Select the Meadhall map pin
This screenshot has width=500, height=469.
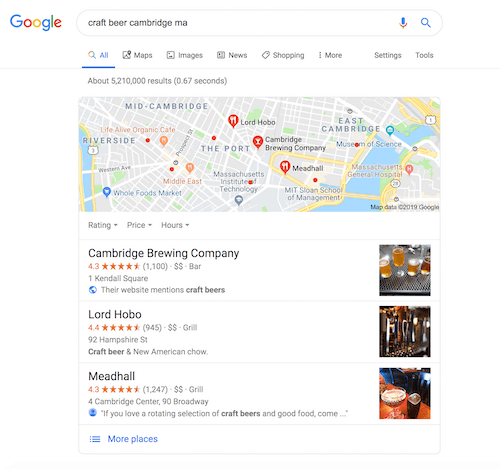click(285, 167)
